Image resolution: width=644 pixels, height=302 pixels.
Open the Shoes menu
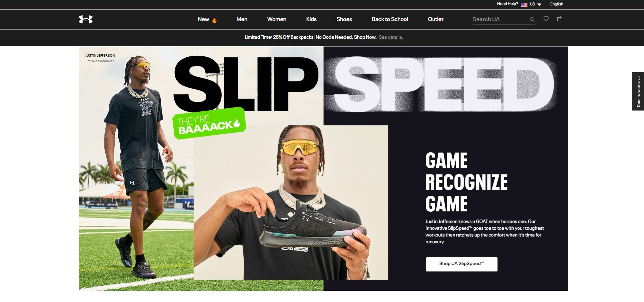(344, 19)
